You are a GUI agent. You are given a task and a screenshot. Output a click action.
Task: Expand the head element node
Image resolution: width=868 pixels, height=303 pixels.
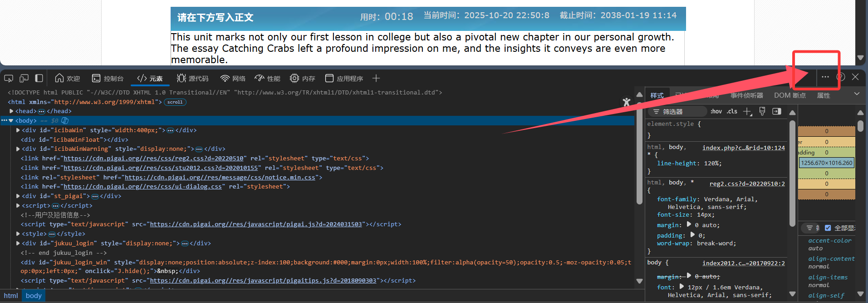pos(11,111)
